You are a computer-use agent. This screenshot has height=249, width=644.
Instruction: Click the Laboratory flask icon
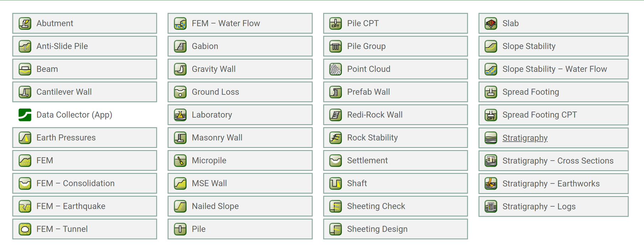[x=180, y=115]
